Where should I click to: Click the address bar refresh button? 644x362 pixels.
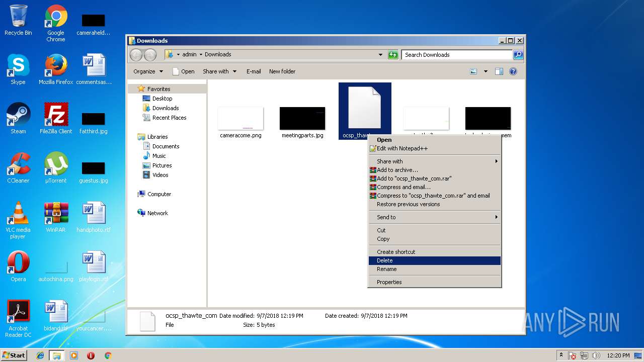click(393, 55)
